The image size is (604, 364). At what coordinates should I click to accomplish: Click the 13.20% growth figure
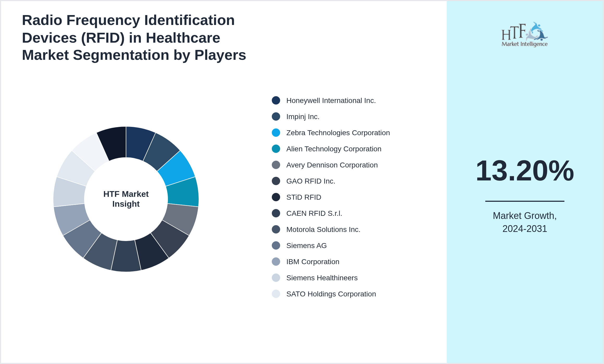(525, 171)
